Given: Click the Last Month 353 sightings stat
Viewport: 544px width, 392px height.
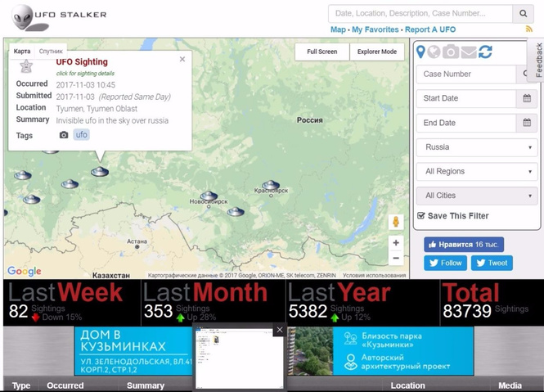Looking at the screenshot, I should [x=214, y=302].
